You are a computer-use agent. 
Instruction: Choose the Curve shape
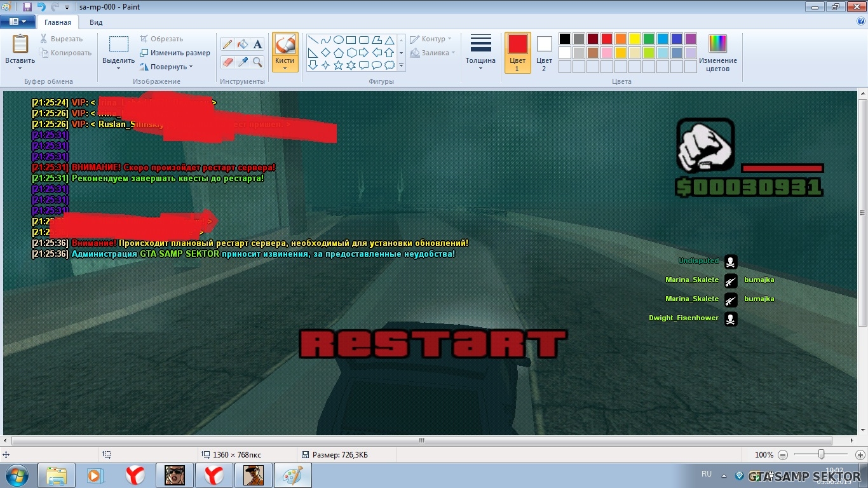(x=326, y=39)
